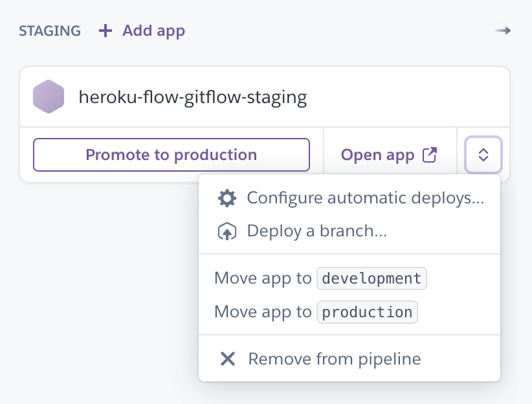
Task: Click the deploy branch upload icon
Action: pos(227,231)
